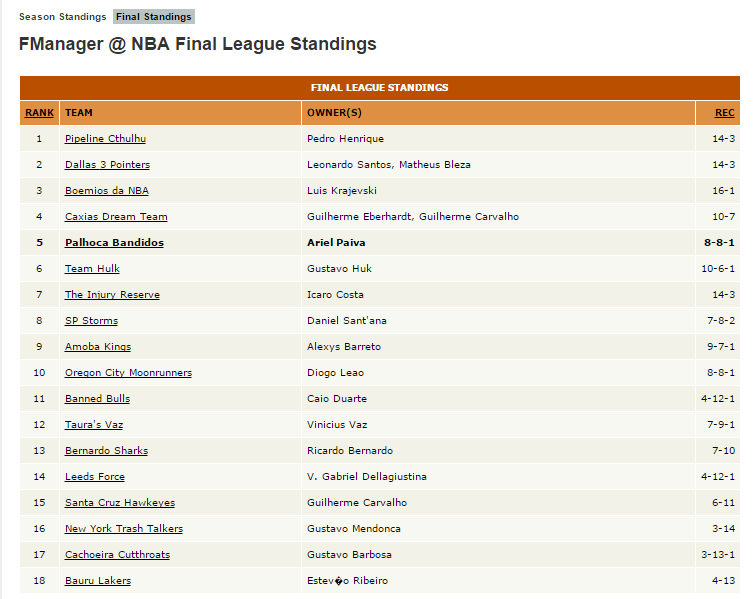This screenshot has width=753, height=599.
Task: View the Amoba Kings team
Action: click(x=98, y=346)
